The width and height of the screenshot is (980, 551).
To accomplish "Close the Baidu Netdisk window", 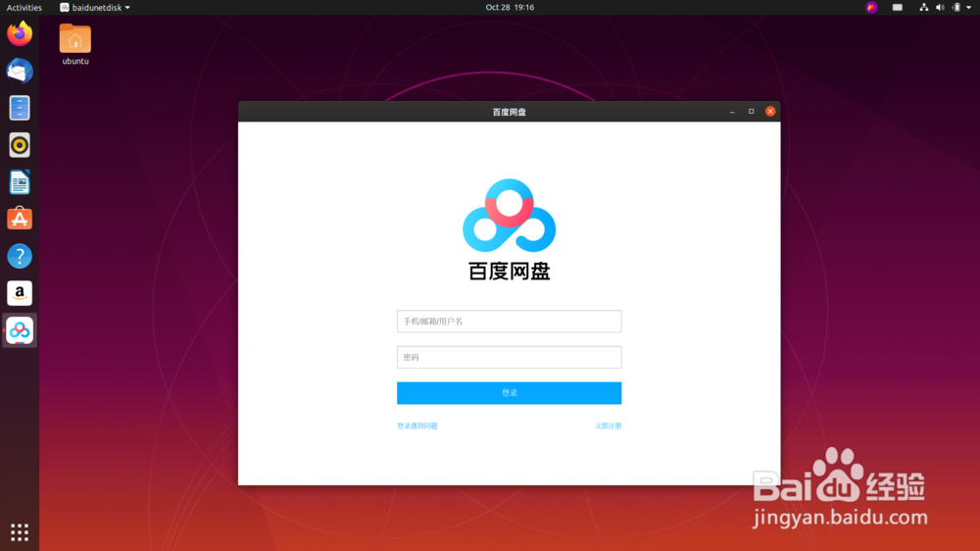I will pos(770,112).
